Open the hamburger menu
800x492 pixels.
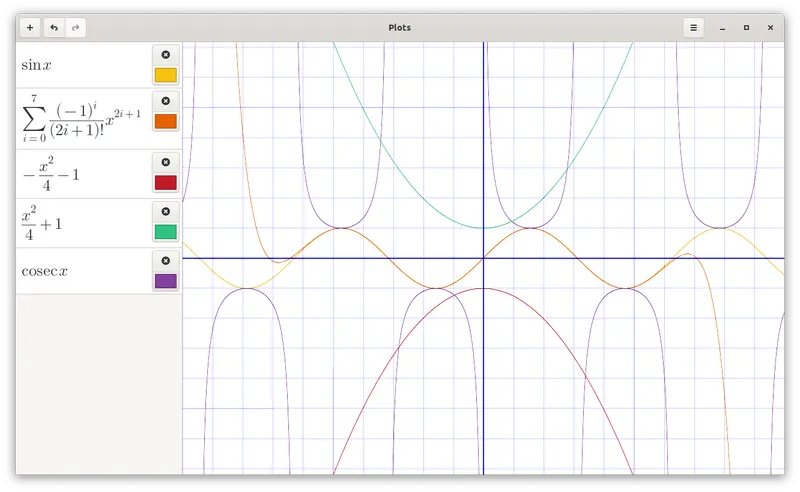point(694,28)
